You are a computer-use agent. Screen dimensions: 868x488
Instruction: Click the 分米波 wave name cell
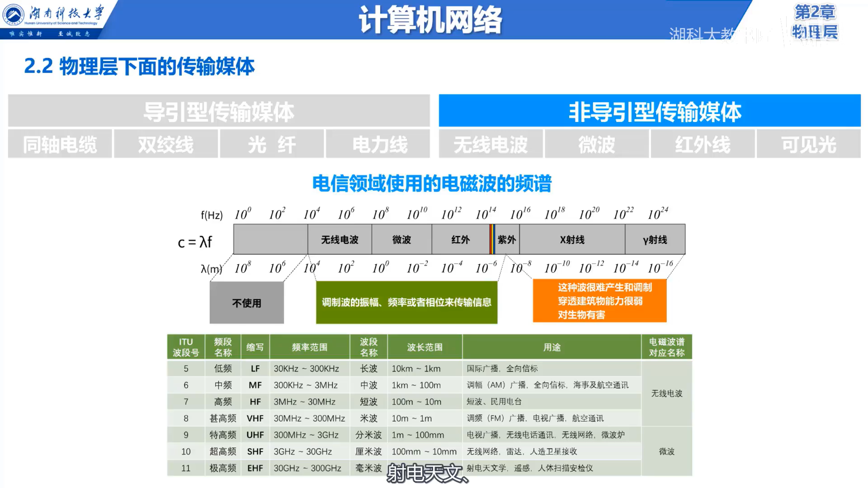[368, 435]
